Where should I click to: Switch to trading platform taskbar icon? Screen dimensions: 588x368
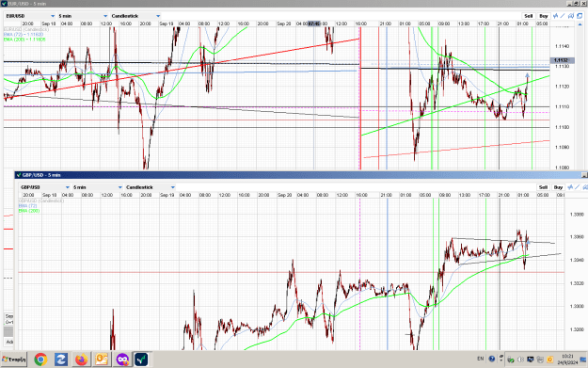coord(142,360)
